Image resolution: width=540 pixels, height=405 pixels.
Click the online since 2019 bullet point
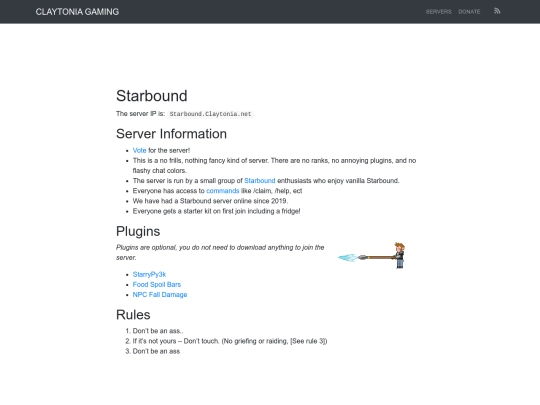210,201
